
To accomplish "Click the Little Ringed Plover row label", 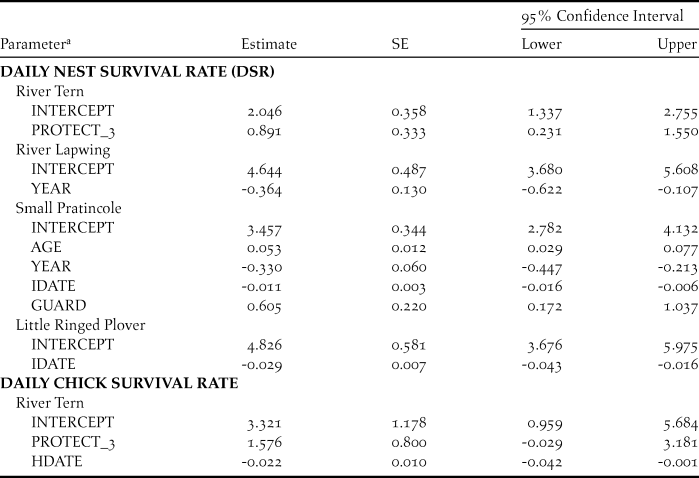I will click(74, 324).
